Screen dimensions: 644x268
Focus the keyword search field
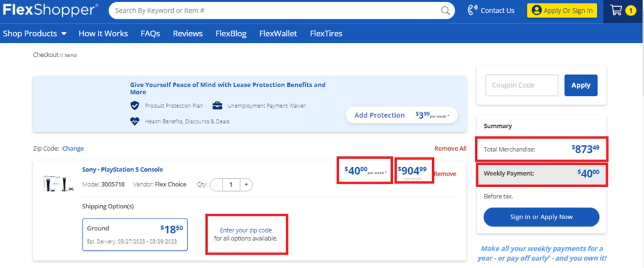(275, 11)
